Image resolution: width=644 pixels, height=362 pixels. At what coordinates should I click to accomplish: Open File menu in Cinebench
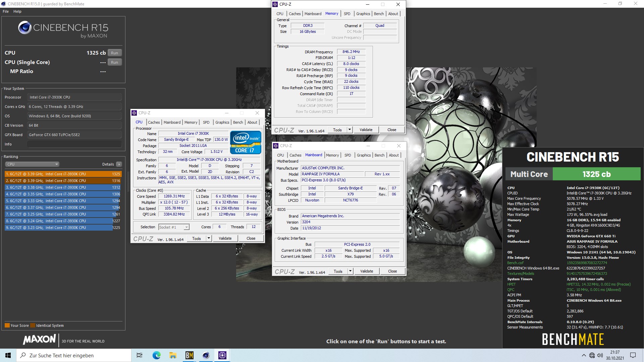6,11
